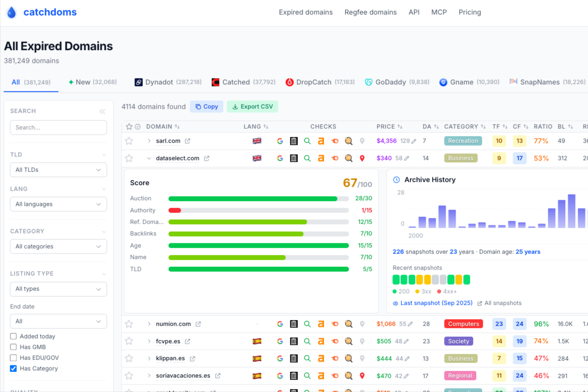The height and width of the screenshot is (392, 588).
Task: Open external link icon next to klippan.es
Action: [x=192, y=359]
